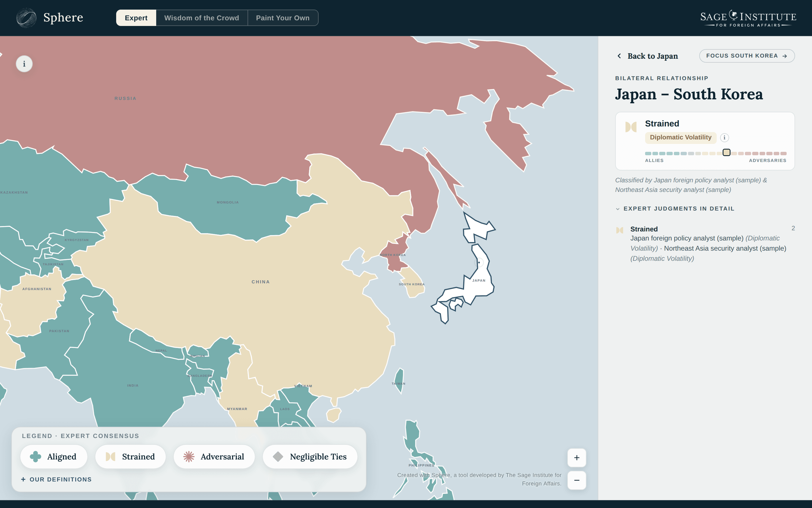This screenshot has height=508, width=812.
Task: Expand Our Definitions in the legend
Action: tap(56, 479)
